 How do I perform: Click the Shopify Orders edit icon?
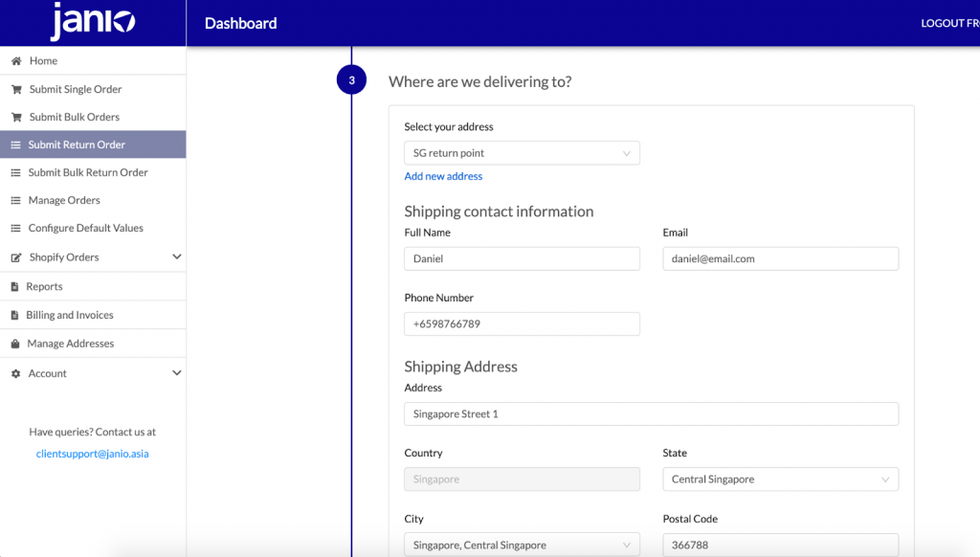[x=15, y=256]
